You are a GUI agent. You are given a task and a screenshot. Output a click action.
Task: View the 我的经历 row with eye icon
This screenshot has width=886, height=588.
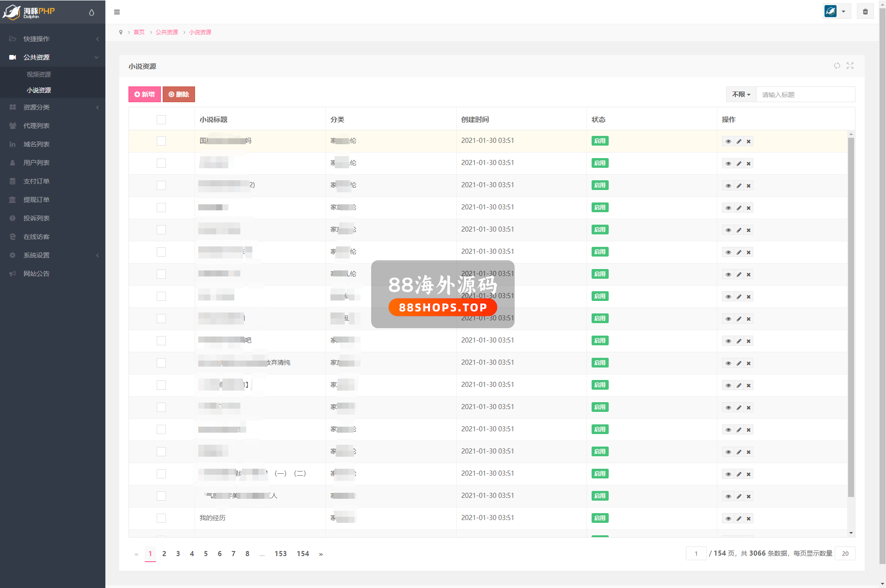tap(728, 519)
